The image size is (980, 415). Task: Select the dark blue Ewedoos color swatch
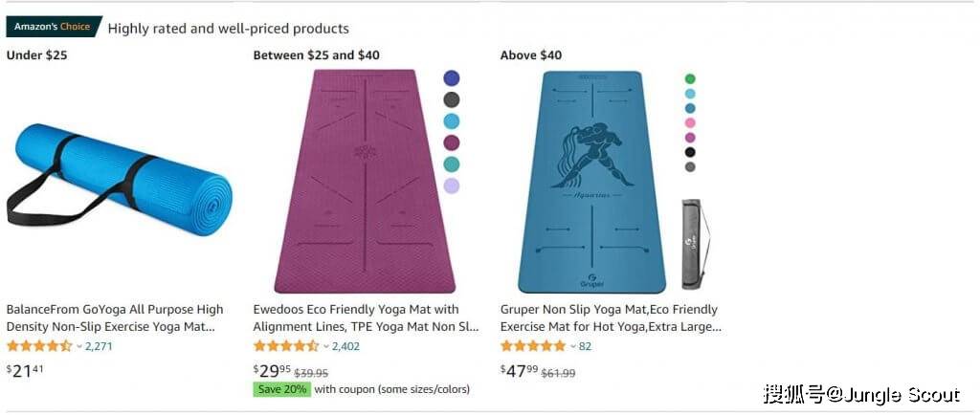[x=452, y=78]
